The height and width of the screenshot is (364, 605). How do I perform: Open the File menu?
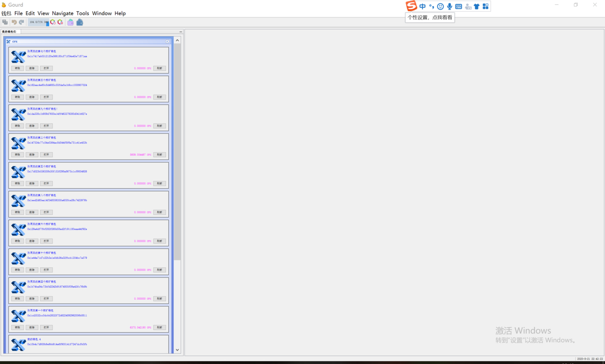click(18, 13)
